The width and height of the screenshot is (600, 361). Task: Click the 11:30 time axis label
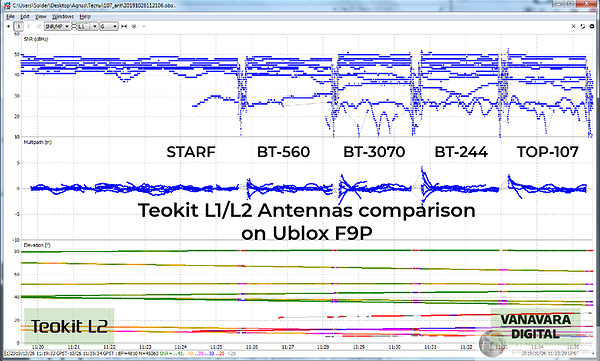[x=395, y=347]
